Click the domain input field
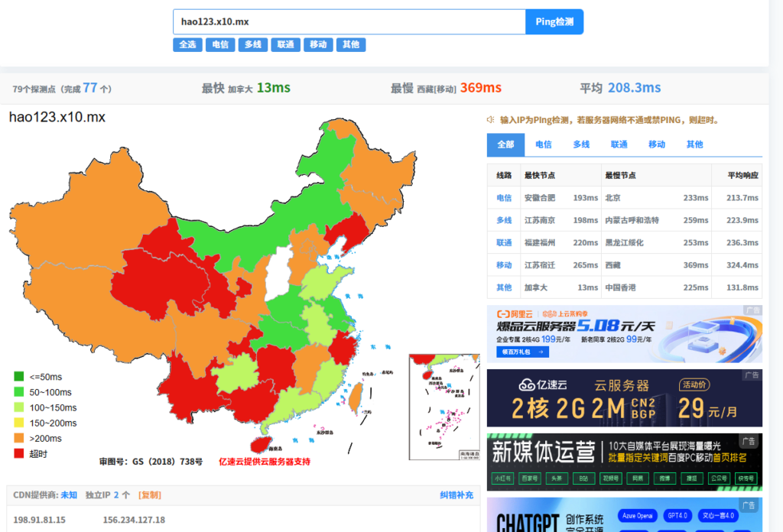Viewport: 783px width, 532px height. point(349,21)
